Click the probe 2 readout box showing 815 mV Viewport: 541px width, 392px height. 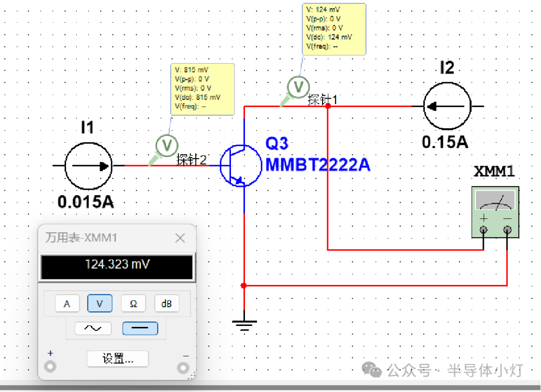(202, 89)
